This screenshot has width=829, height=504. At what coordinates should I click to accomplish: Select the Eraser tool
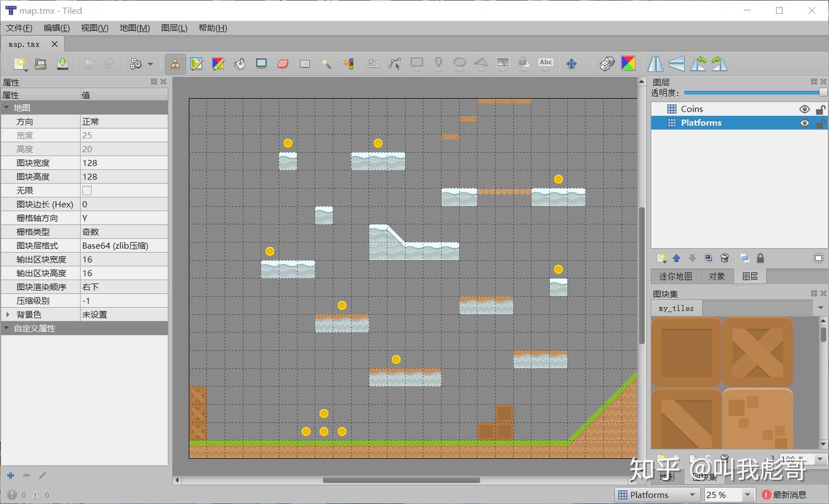pyautogui.click(x=283, y=64)
